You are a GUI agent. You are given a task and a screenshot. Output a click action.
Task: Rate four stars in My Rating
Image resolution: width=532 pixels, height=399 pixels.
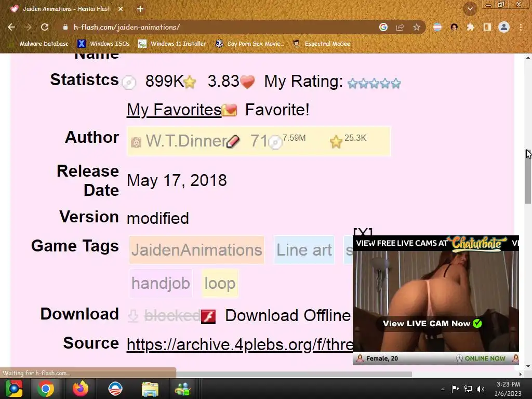[x=385, y=84]
